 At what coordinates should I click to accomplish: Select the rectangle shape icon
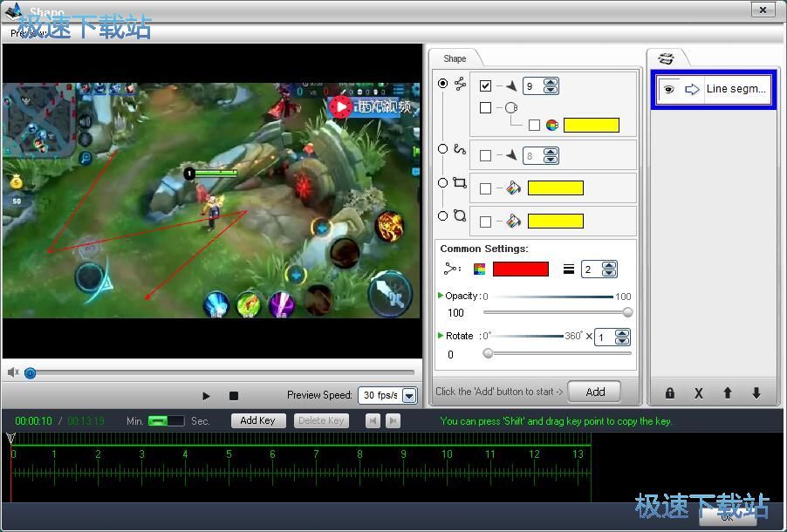(x=459, y=182)
